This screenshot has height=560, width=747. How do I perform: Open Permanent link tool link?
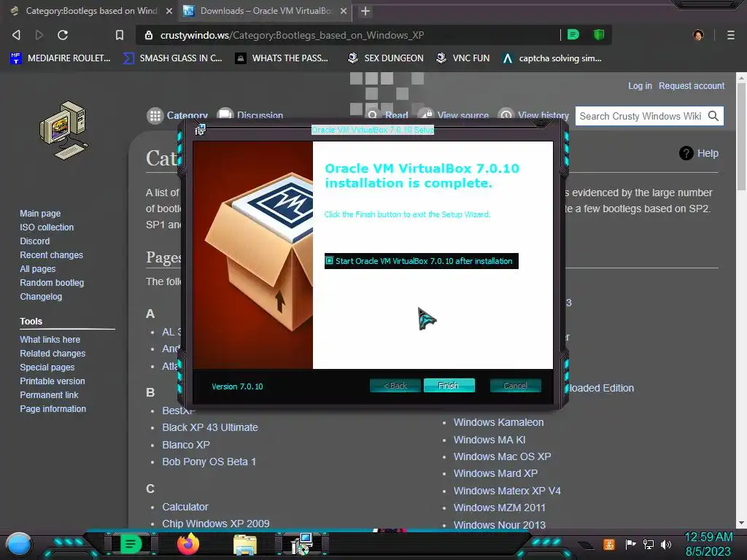49,394
